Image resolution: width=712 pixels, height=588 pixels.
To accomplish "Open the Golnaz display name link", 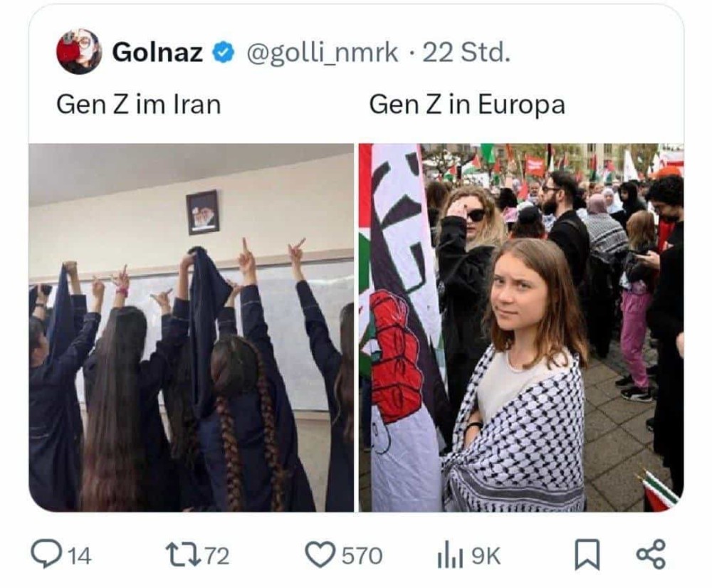I will pos(157,52).
